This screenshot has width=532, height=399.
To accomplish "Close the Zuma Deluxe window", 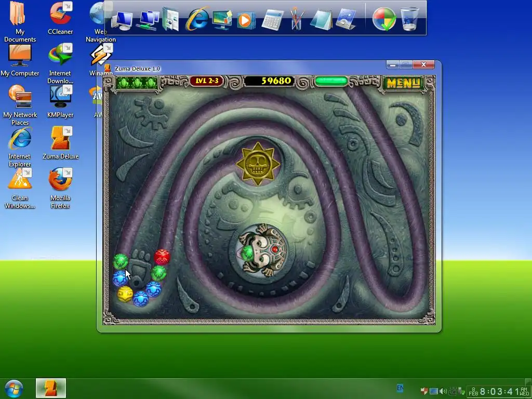I will pos(423,64).
